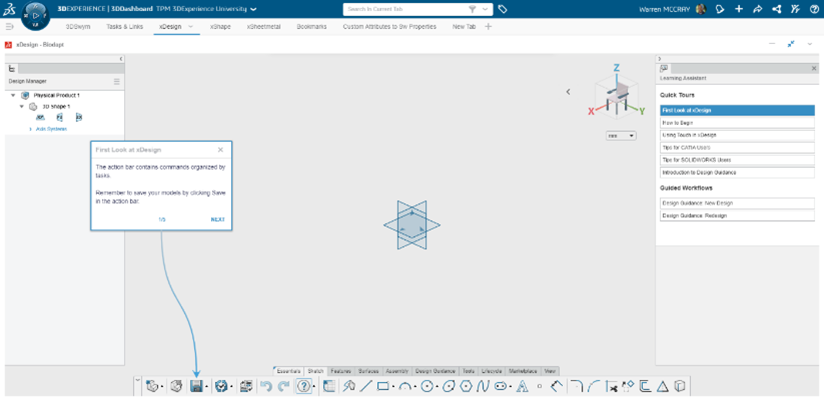
Task: Open the How to Begin quick tour
Action: point(737,122)
